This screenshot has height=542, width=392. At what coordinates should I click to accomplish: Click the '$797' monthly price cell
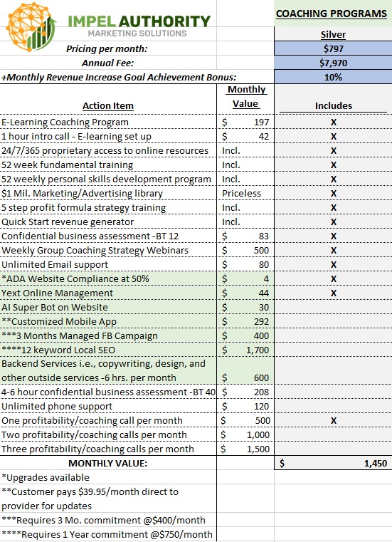[333, 48]
